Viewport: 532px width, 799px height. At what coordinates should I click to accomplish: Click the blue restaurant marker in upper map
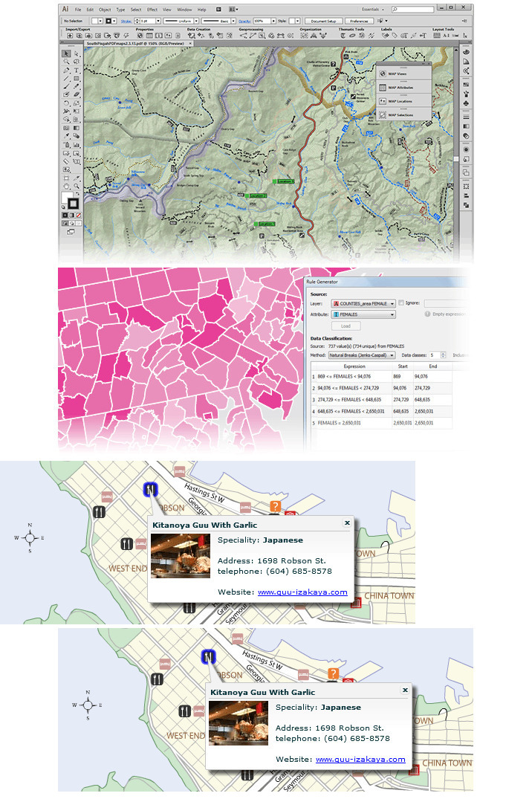pyautogui.click(x=150, y=490)
